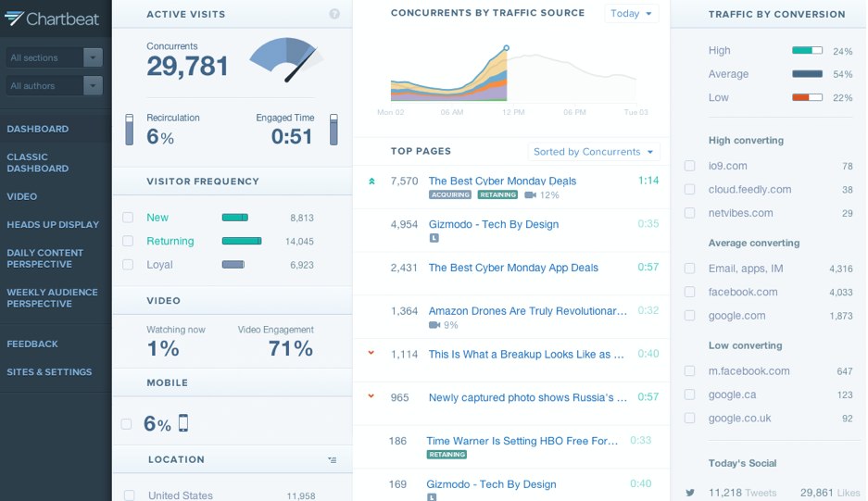
Task: Click the down arrow beside Breakup story
Action: [371, 353]
